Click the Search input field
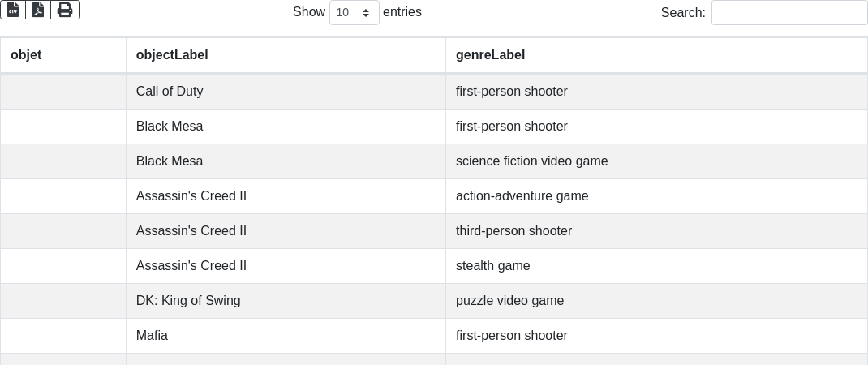This screenshot has height=365, width=868. coord(789,12)
